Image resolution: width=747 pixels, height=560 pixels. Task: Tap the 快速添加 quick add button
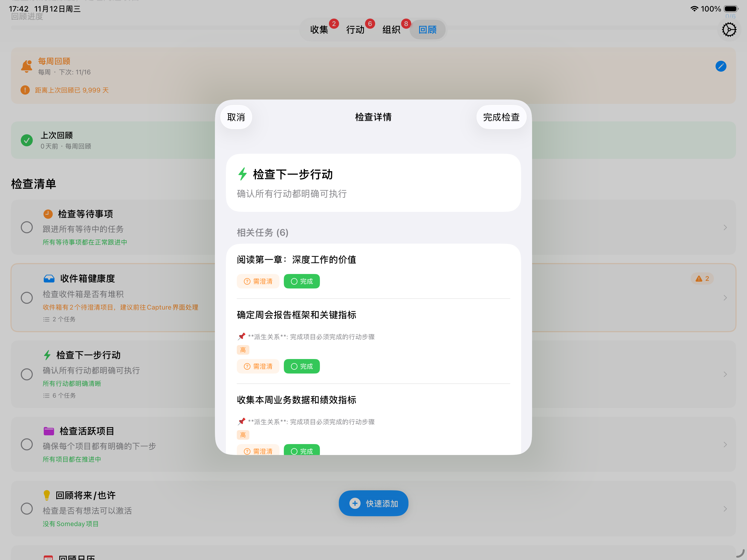coord(373,503)
